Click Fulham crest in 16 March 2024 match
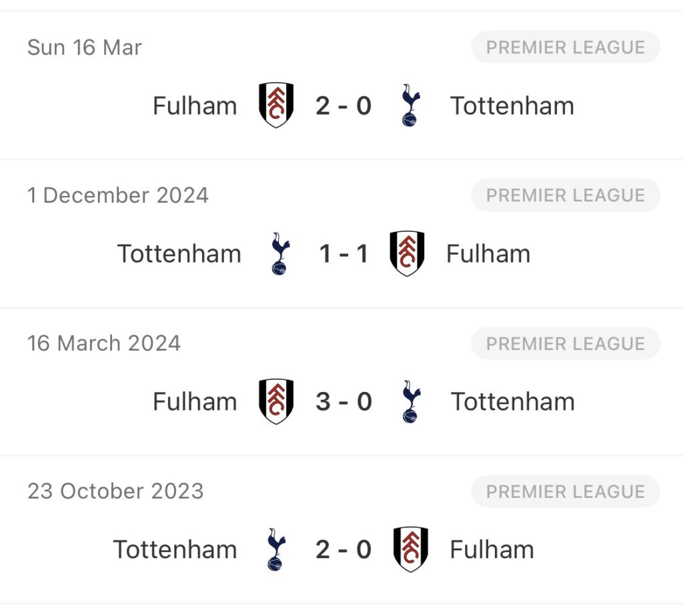The height and width of the screenshot is (616, 683). (275, 401)
